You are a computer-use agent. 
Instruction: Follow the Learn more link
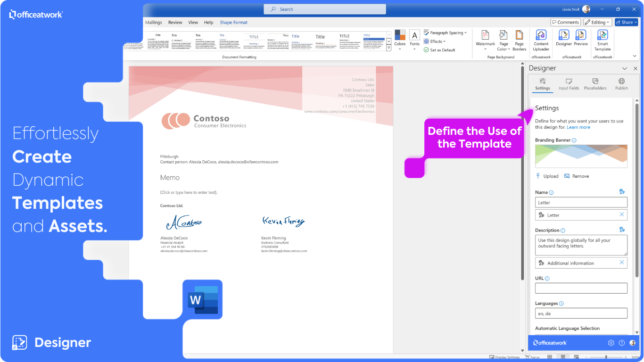tap(578, 127)
